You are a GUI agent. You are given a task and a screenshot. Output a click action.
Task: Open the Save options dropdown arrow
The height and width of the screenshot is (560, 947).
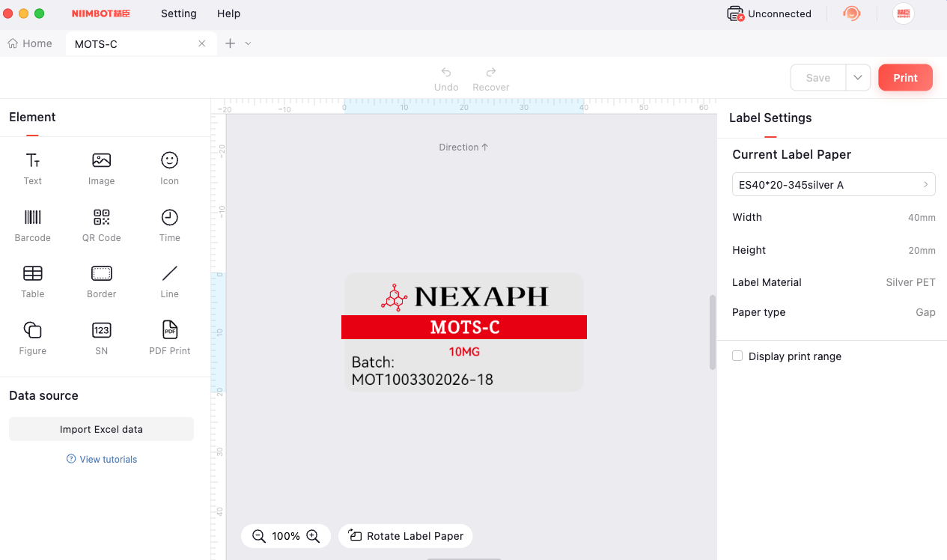pyautogui.click(x=858, y=78)
